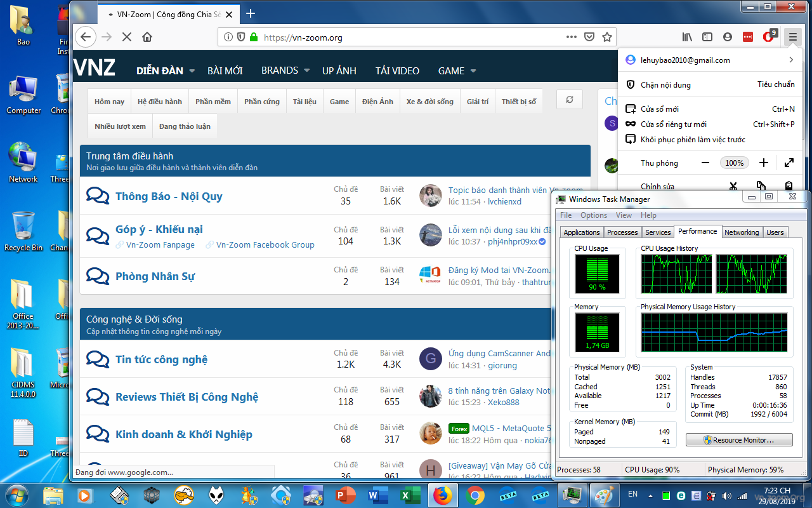The image size is (812, 508).
Task: Switch to Applications tab in Task Manager
Action: pyautogui.click(x=582, y=232)
